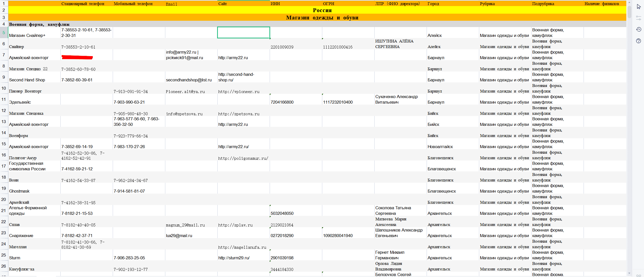The image size is (644, 277).
Task: Open the version history panel
Action: coord(639,29)
